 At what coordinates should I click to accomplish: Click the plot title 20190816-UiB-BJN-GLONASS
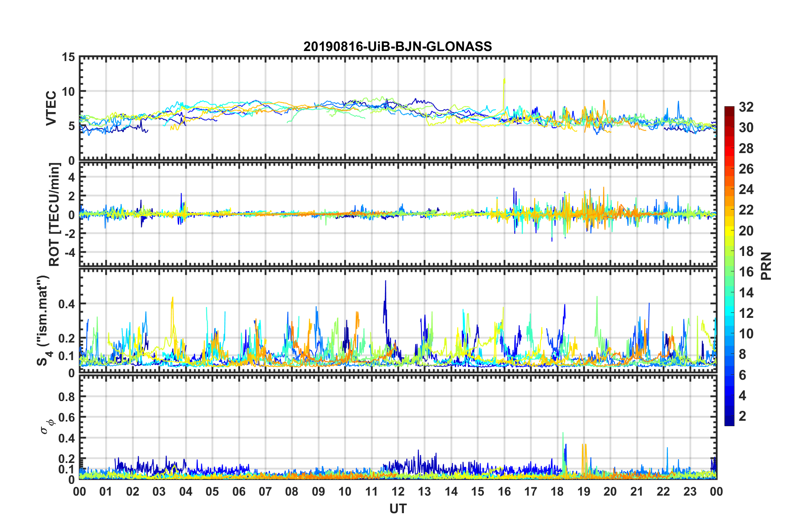pyautogui.click(x=398, y=46)
